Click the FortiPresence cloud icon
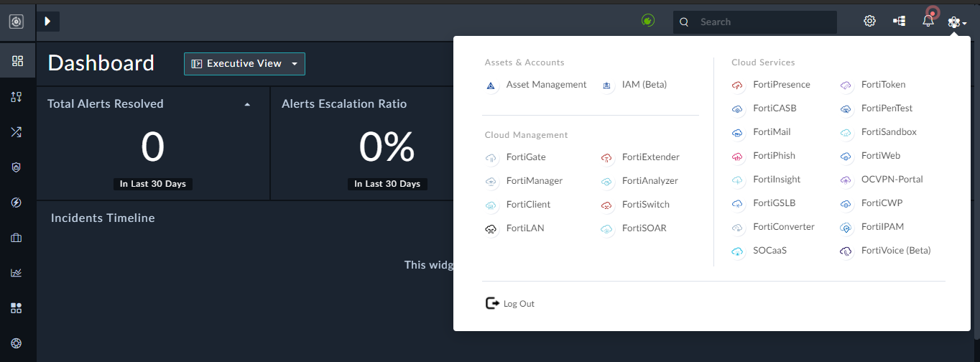The image size is (980, 362). tap(737, 85)
